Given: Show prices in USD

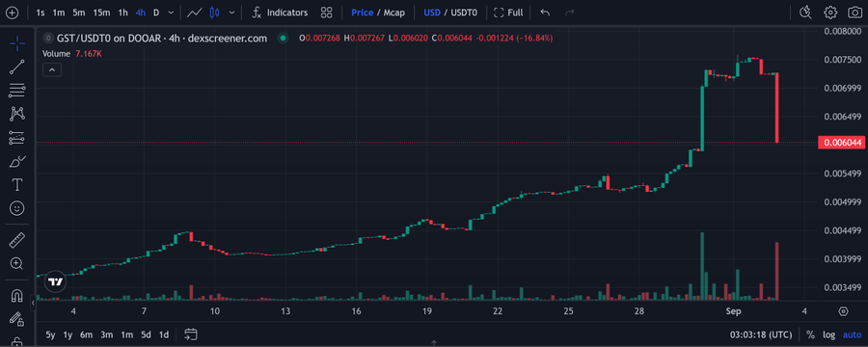Looking at the screenshot, I should (x=432, y=13).
